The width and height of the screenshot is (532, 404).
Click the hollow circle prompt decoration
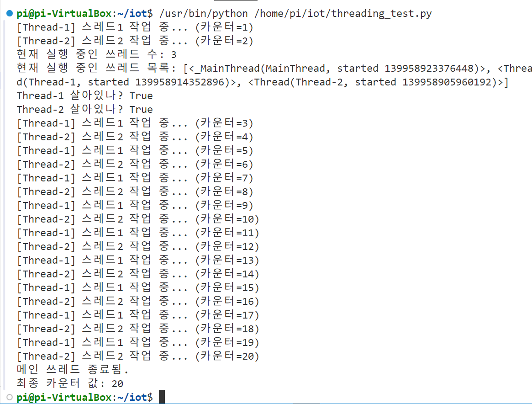(10, 397)
